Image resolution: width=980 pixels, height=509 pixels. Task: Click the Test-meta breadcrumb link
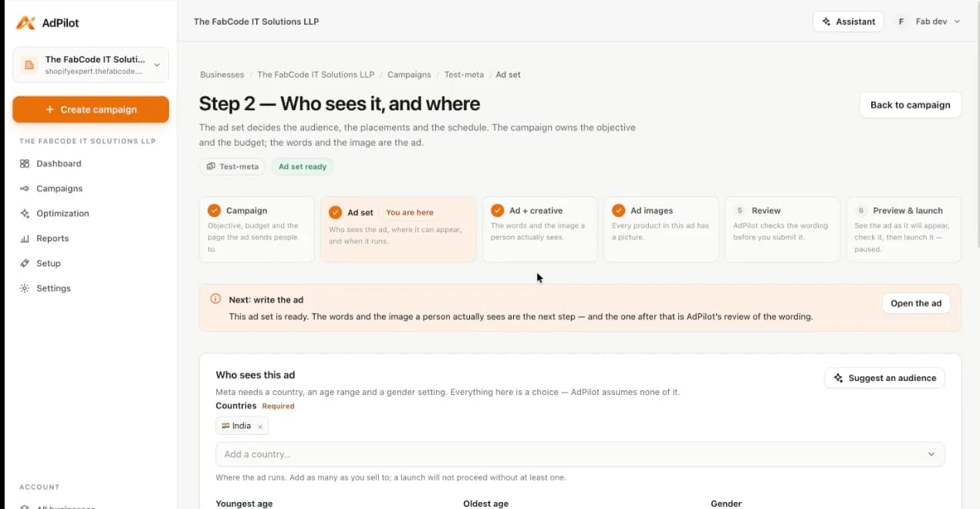click(464, 75)
